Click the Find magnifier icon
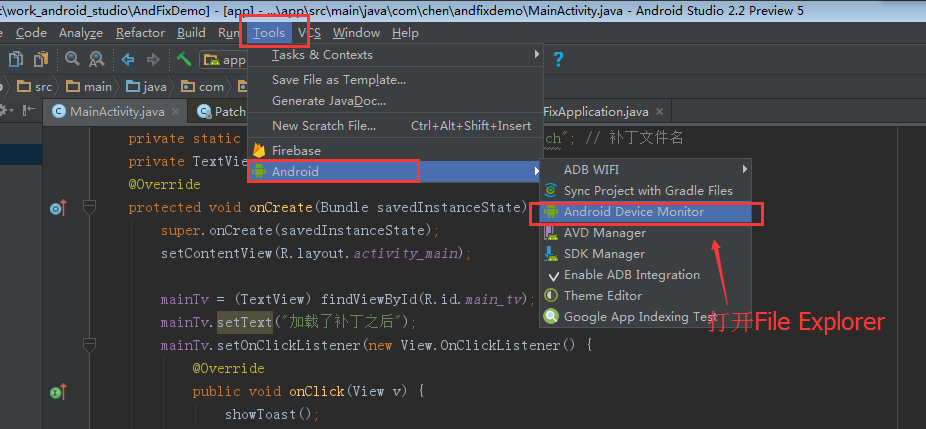Viewport: 926px width, 429px height. pyautogui.click(x=72, y=59)
